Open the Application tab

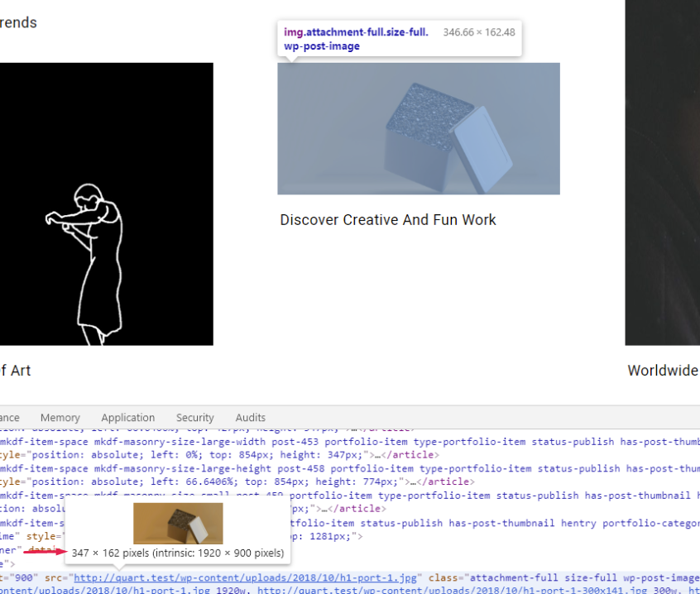coord(127,418)
